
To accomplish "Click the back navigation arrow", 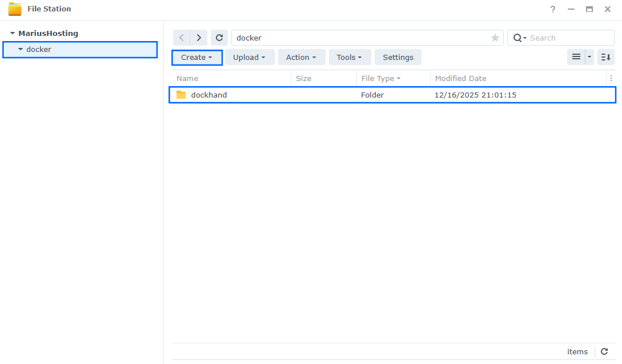I will (181, 37).
